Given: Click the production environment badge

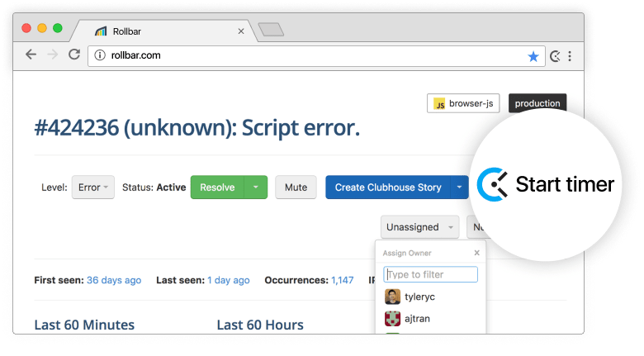Looking at the screenshot, I should pyautogui.click(x=537, y=103).
